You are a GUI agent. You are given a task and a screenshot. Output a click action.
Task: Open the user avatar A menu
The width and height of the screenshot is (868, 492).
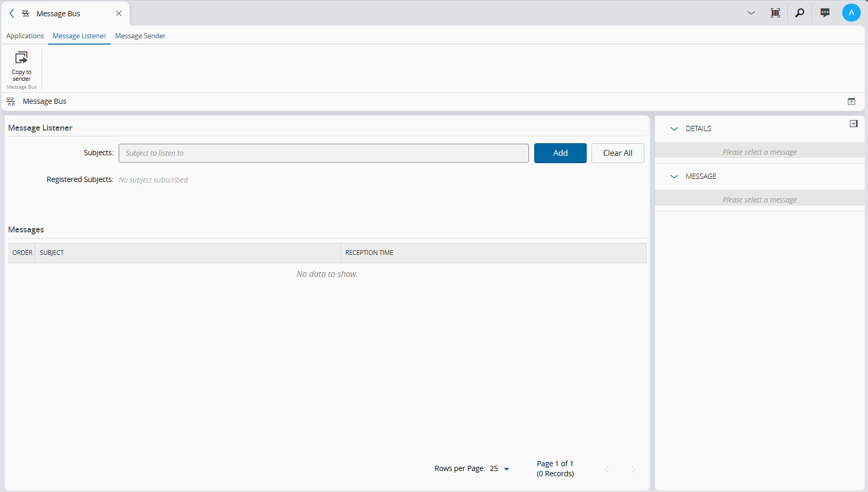[851, 13]
